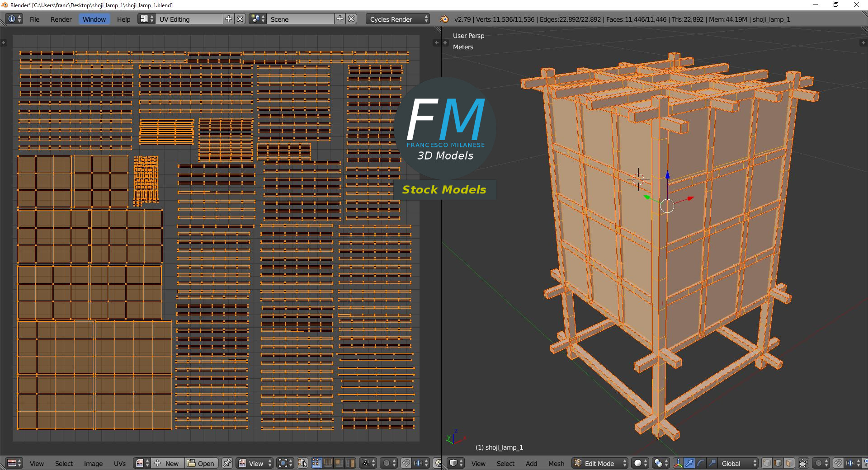
Task: Click the scale manipulator icon
Action: [x=712, y=463]
